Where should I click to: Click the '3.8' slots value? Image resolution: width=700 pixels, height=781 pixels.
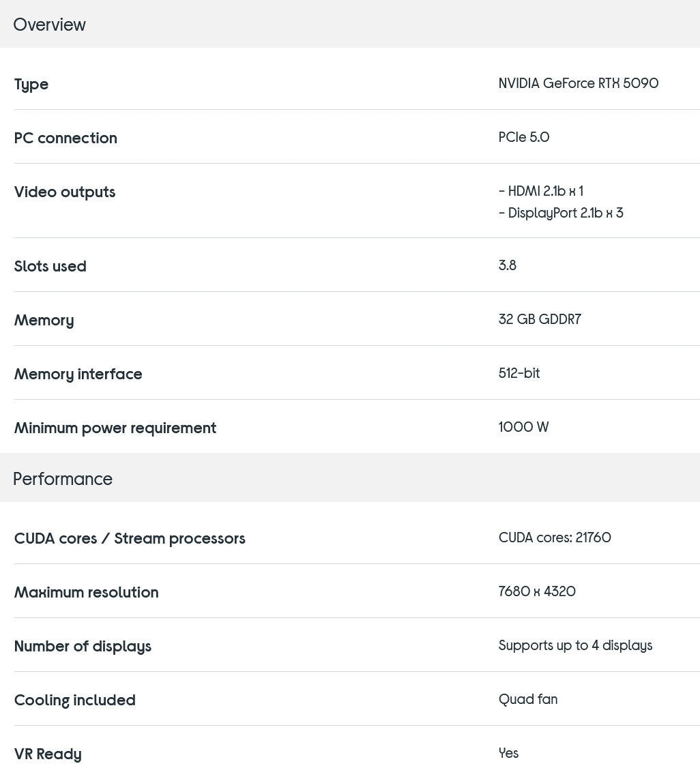coord(508,265)
